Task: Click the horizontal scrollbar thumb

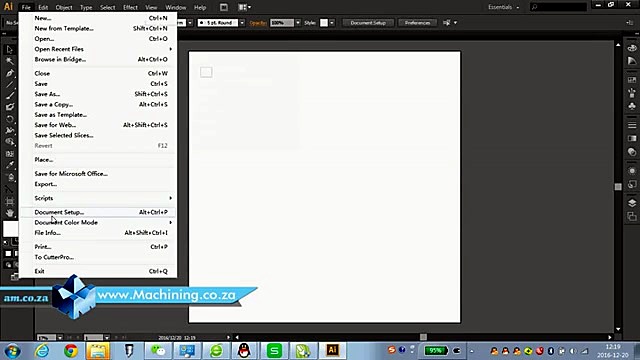Action: [423, 337]
